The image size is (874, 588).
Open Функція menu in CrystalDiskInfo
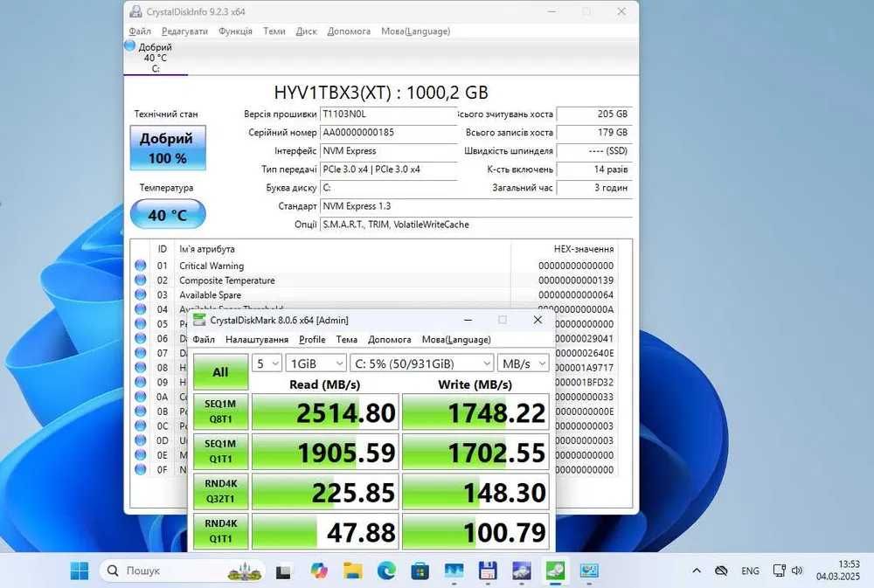point(235,31)
